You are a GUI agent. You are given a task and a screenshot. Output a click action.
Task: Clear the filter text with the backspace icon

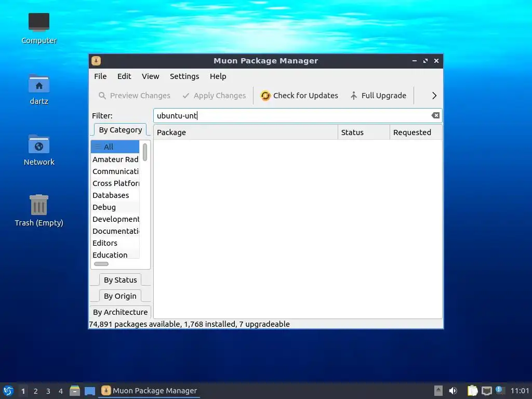tap(435, 115)
